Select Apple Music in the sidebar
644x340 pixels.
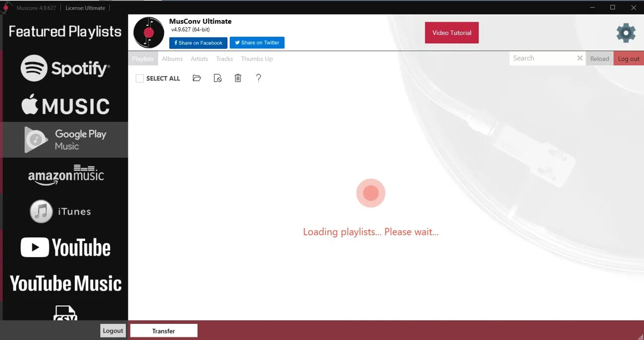pos(65,105)
